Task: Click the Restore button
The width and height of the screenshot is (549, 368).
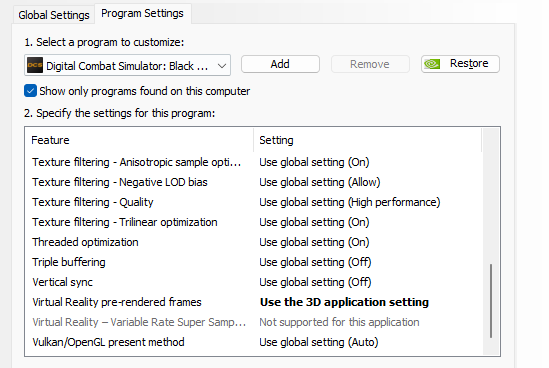Action: click(x=460, y=64)
